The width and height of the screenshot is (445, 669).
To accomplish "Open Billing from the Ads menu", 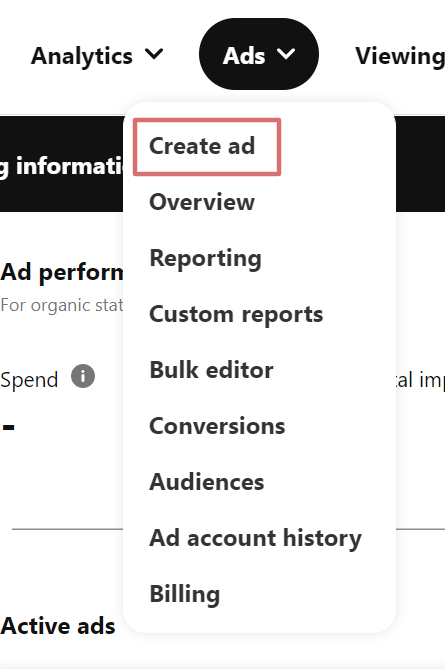I will (x=185, y=594).
